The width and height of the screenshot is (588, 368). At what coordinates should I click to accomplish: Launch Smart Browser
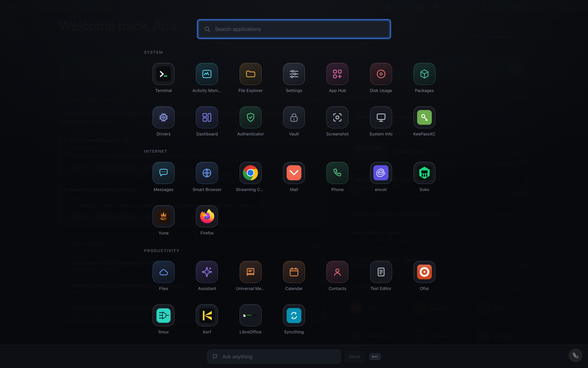[x=207, y=173]
